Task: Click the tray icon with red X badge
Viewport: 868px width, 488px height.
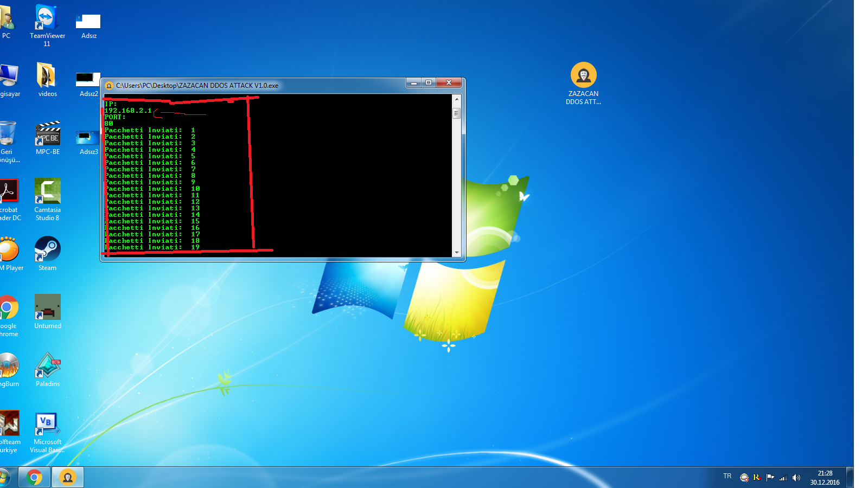Action: point(744,478)
